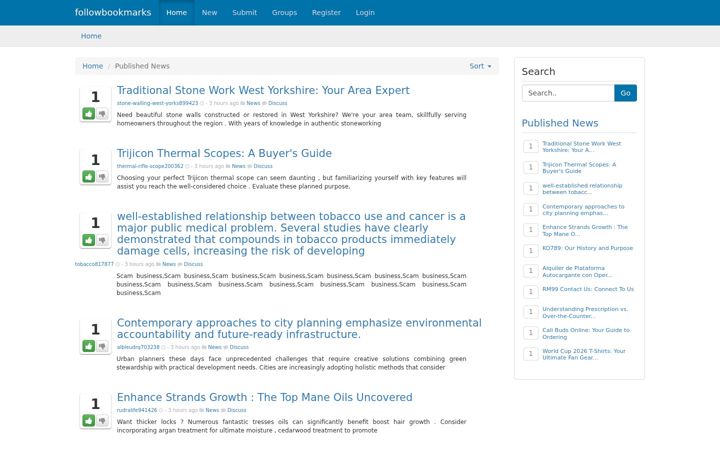720x450 pixels.
Task: Open sidebar link RM99 Contact Us
Action: coord(588,289)
